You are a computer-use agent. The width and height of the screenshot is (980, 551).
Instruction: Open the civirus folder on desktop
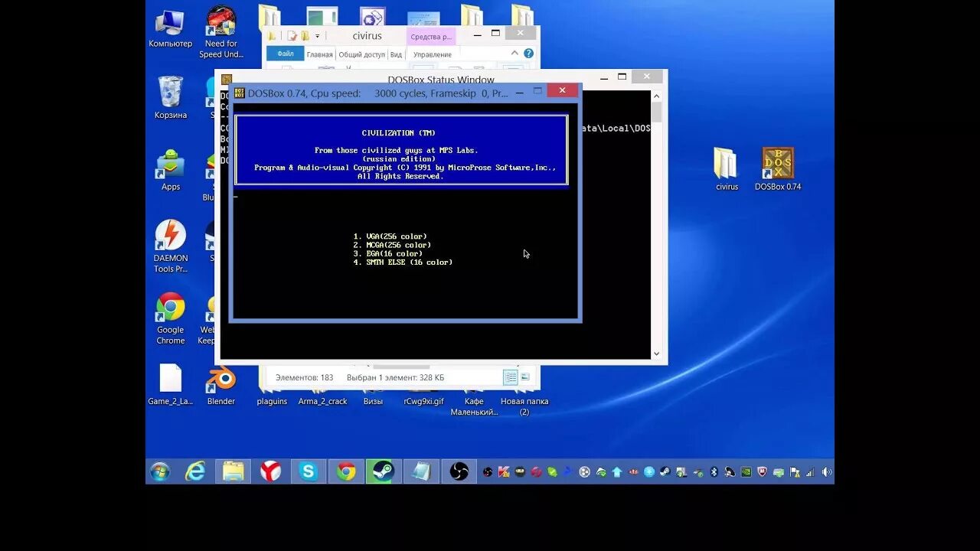click(727, 169)
